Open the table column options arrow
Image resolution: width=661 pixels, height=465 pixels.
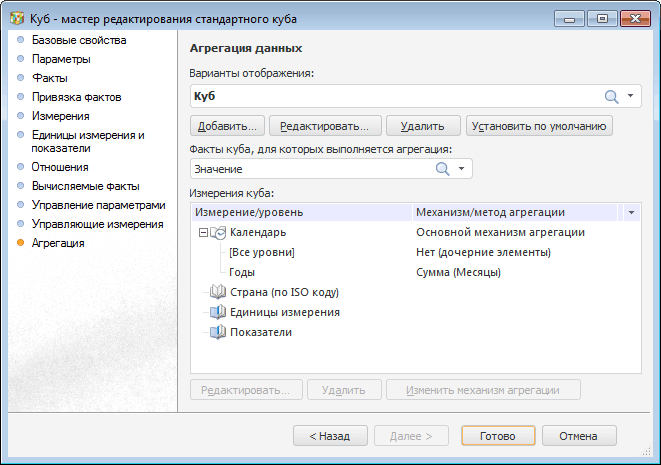click(x=631, y=212)
